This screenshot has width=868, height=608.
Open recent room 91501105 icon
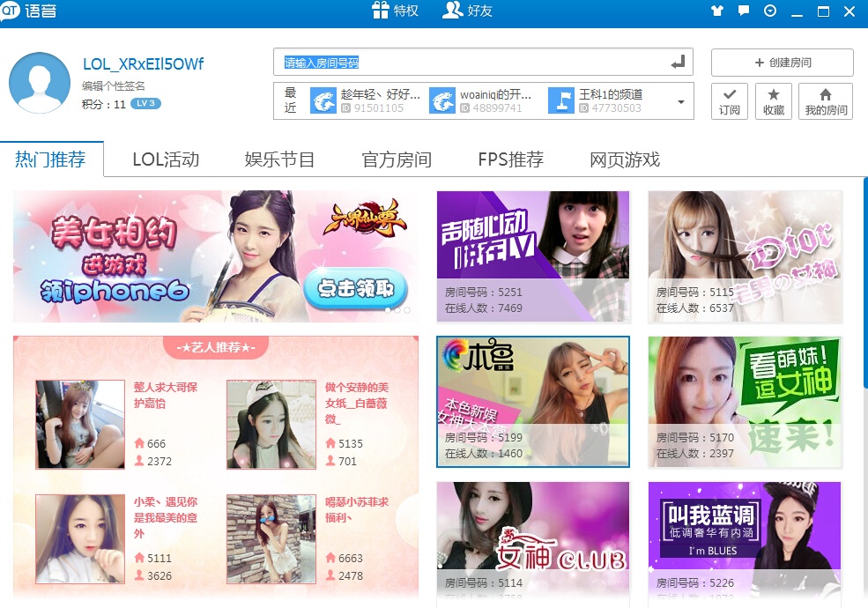pyautogui.click(x=323, y=100)
